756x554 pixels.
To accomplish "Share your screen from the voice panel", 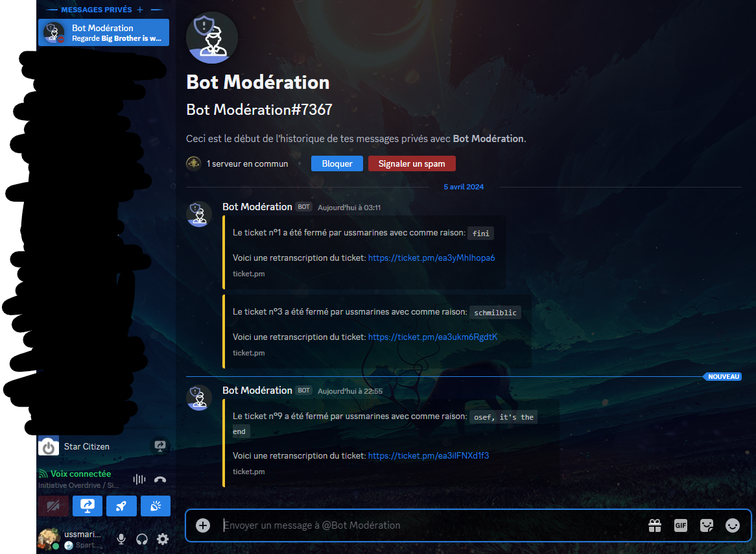I will [x=87, y=506].
